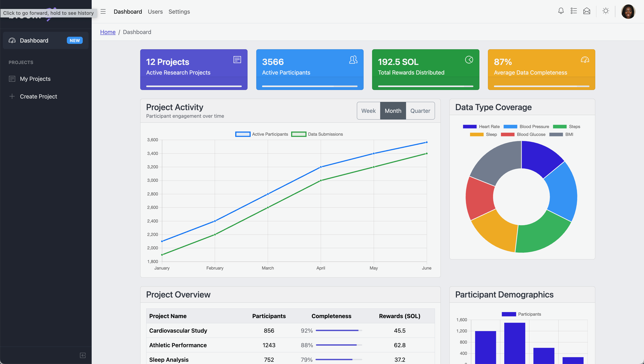
Task: Open the task list icon in header
Action: 574,11
